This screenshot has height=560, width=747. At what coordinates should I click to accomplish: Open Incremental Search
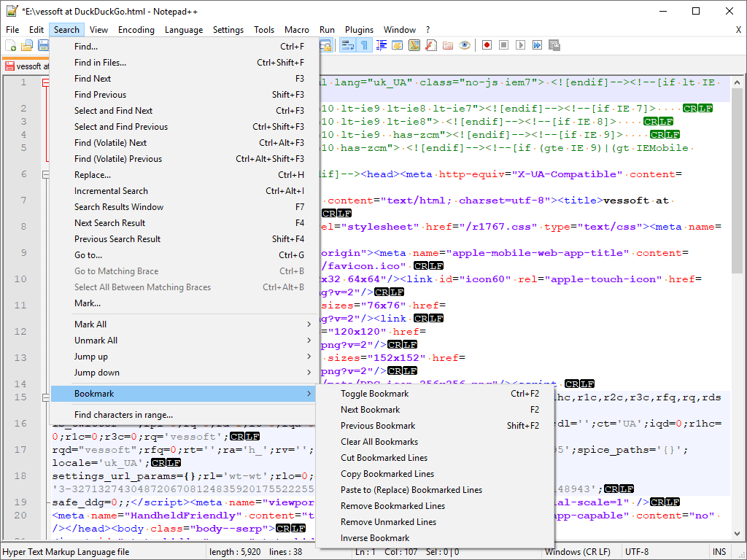point(182,191)
